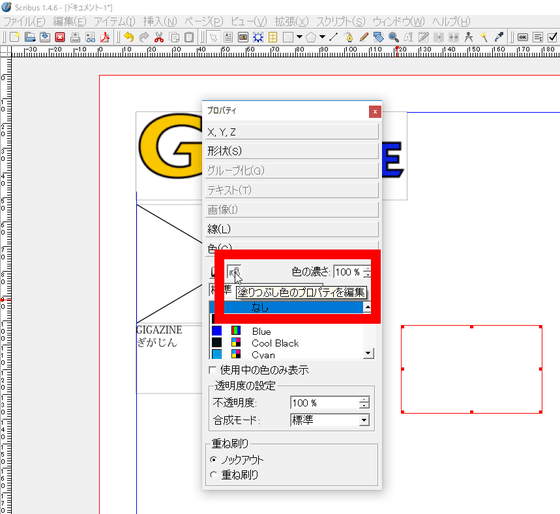This screenshot has height=514, width=560.
Task: Select the Cyan color entry
Action: [286, 354]
